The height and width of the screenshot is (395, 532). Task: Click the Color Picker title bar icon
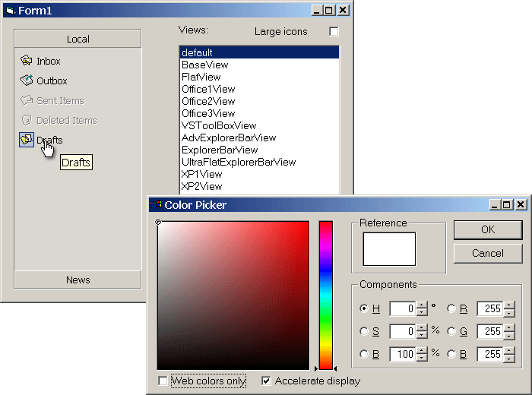157,204
